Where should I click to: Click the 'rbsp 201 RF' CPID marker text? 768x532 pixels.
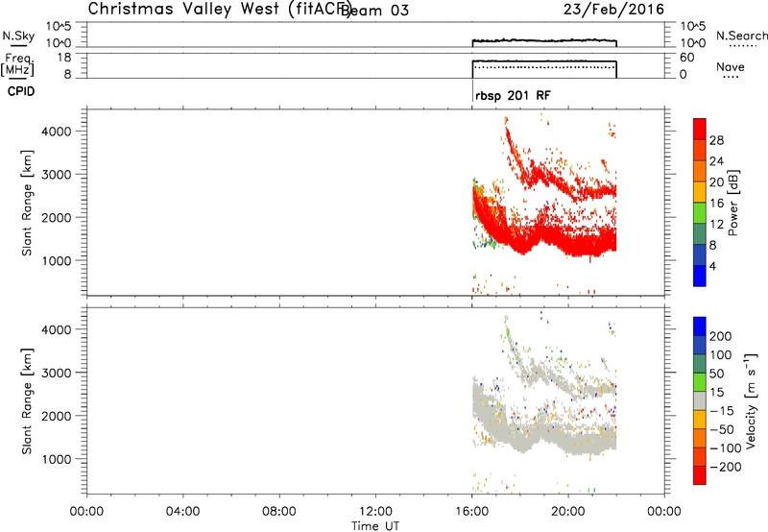click(513, 95)
